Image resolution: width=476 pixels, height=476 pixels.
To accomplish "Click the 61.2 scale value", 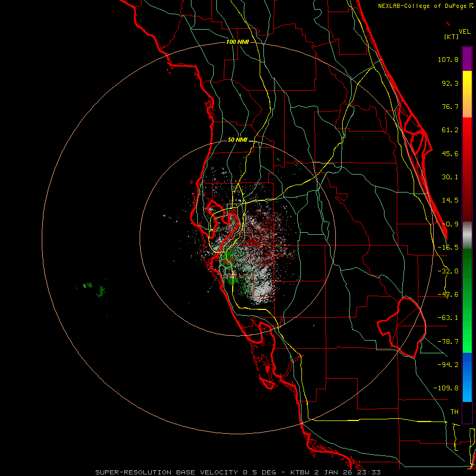I will 450,130.
